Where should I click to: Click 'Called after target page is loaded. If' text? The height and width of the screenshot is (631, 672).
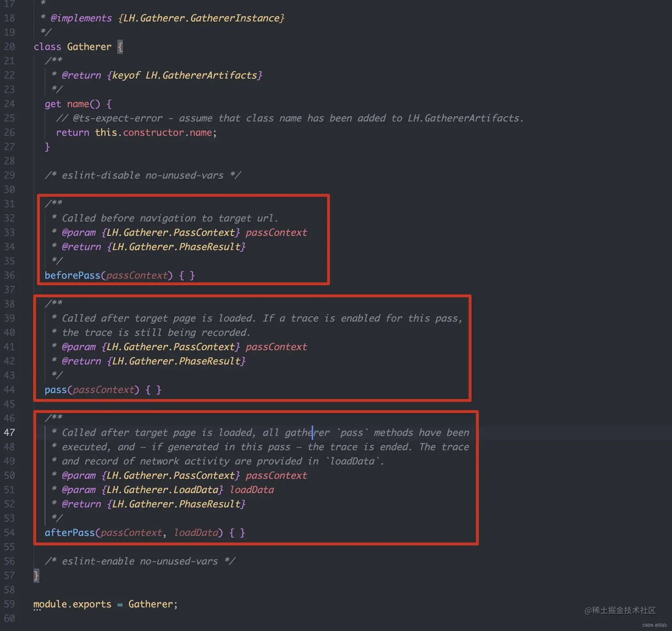[168, 319]
